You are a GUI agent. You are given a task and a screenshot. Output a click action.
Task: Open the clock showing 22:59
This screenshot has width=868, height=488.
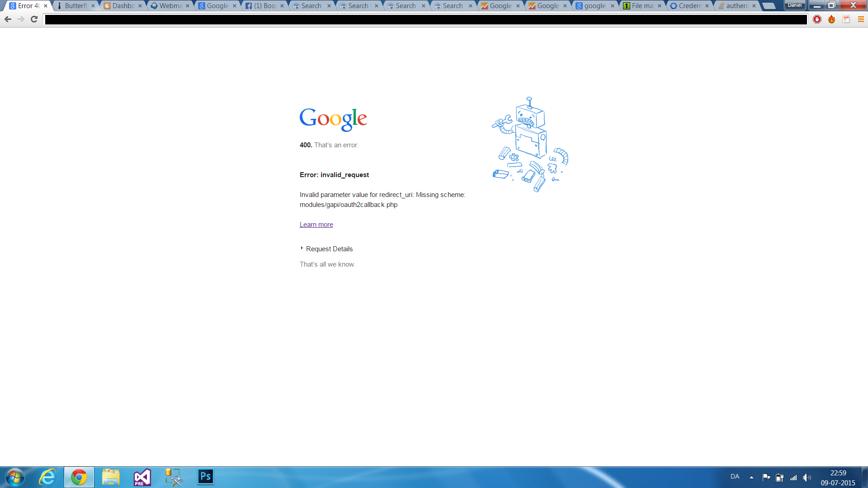pos(838,478)
